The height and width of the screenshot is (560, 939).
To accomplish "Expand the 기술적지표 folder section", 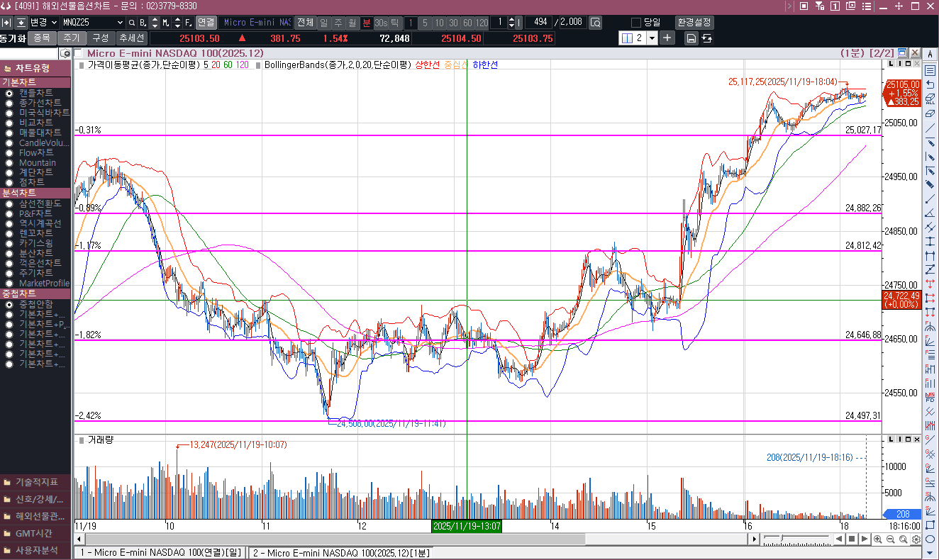I will tap(35, 482).
